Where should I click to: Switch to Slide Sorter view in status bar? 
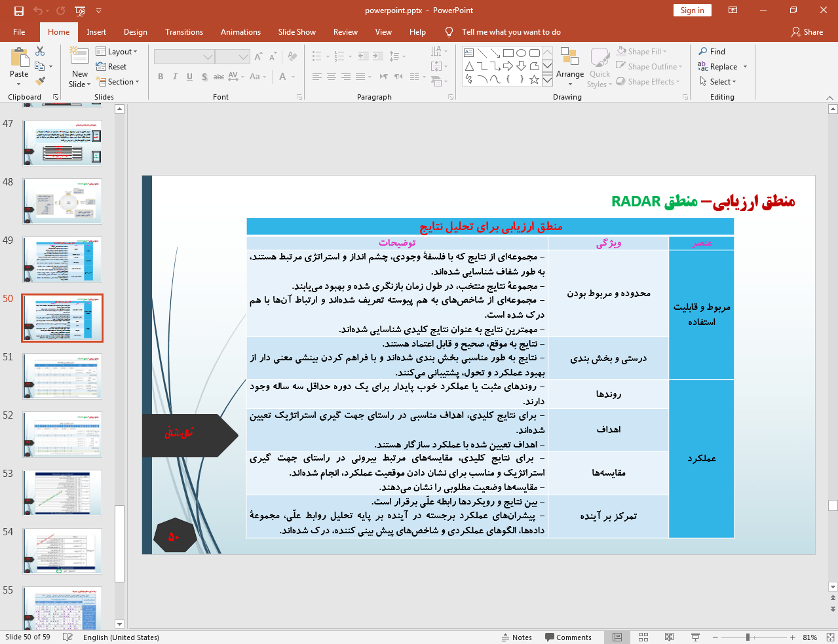[643, 637]
